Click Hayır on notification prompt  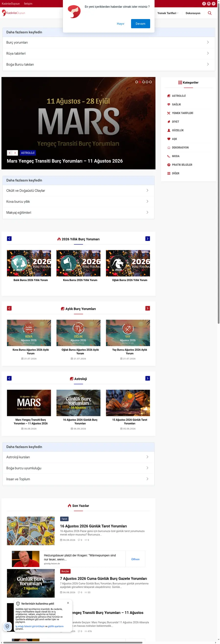coord(121,24)
